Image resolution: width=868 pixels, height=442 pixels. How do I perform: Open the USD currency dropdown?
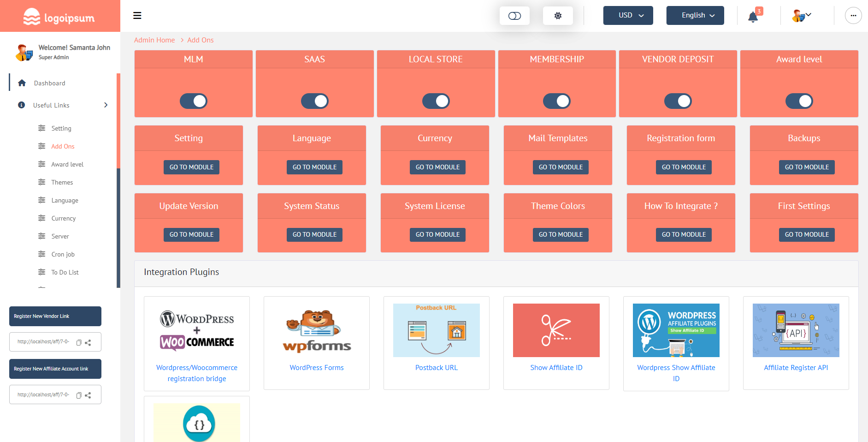[x=628, y=15]
